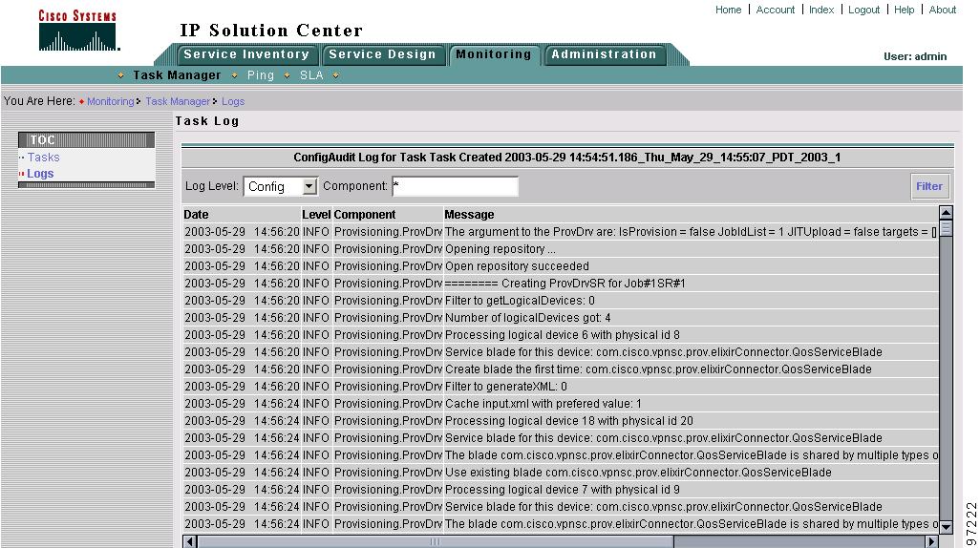Select the 'Creating ProvDrvSR for Job#1SR#1' message
980x548 pixels.
click(x=565, y=283)
